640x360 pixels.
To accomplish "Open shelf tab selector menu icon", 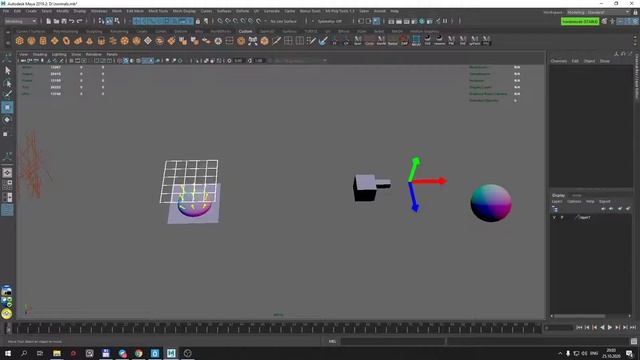I will tap(7, 31).
